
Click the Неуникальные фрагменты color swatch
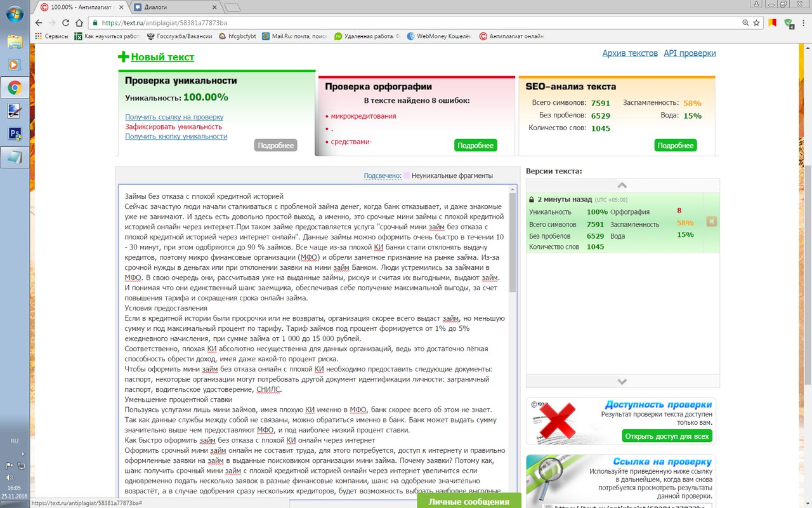(x=407, y=176)
